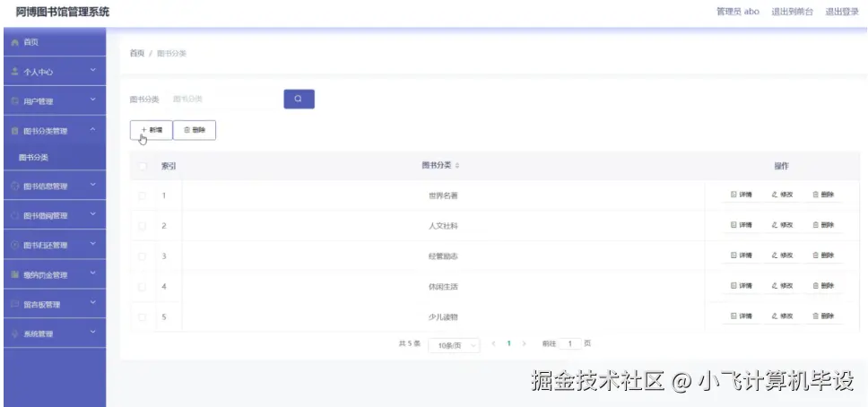Click 删除 for the 人文社科 row

823,225
